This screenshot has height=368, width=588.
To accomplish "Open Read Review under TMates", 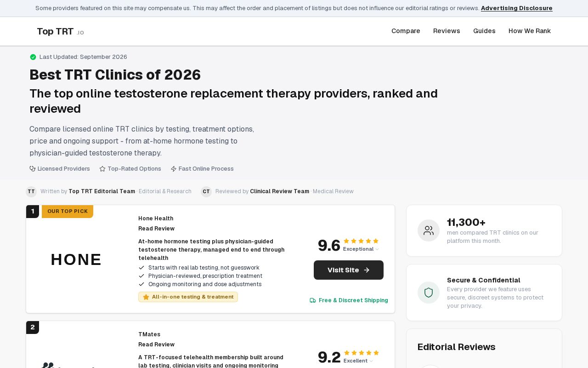I will coord(157,345).
